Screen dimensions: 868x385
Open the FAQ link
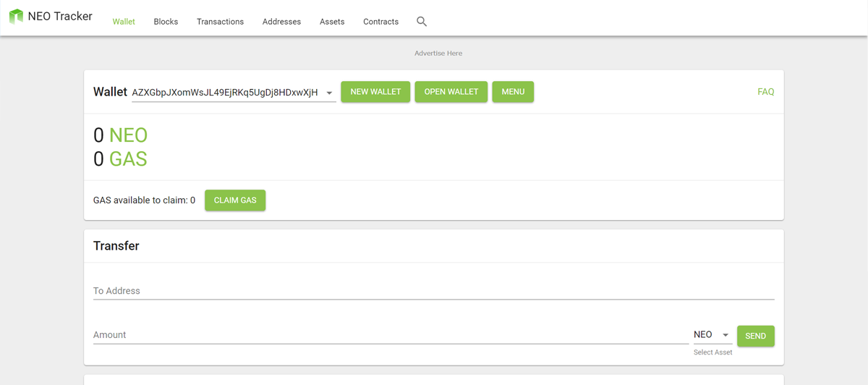765,92
